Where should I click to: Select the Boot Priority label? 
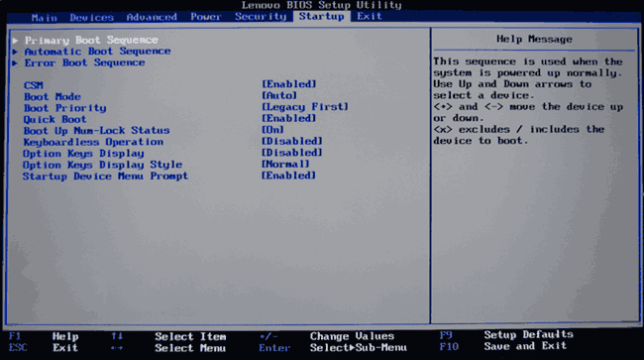tap(64, 108)
